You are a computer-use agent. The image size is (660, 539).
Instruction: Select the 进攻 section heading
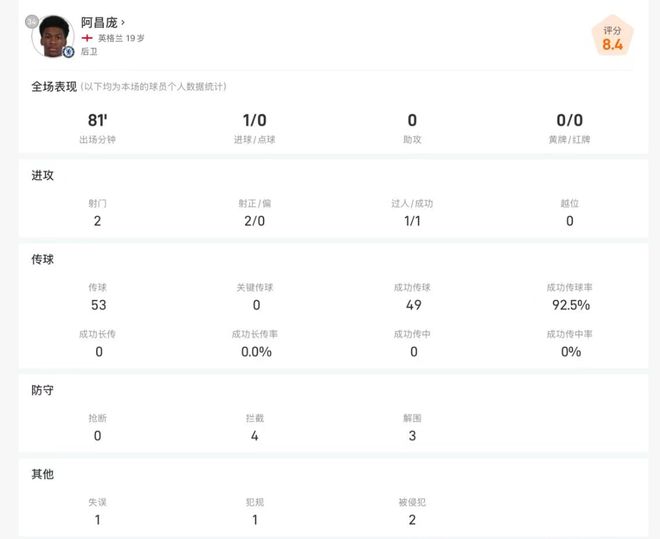pyautogui.click(x=43, y=175)
